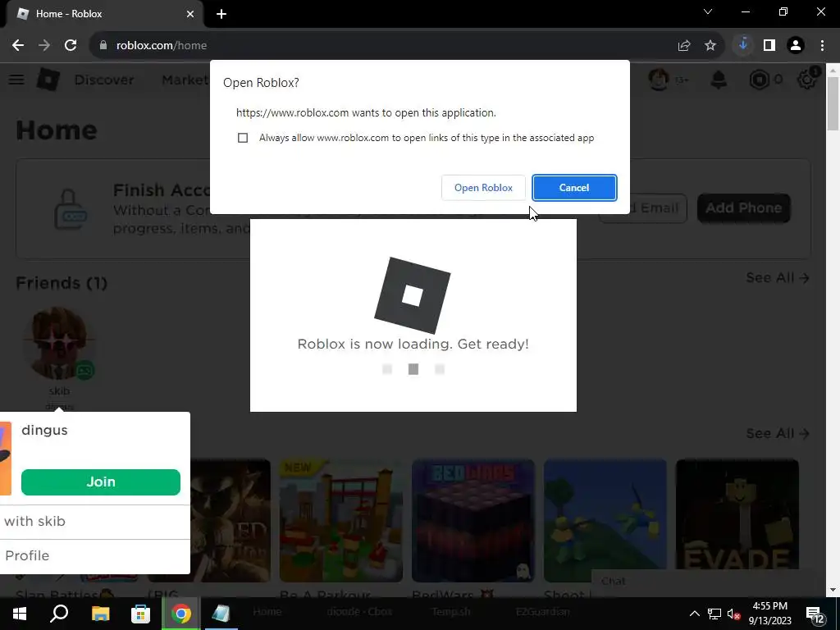This screenshot has height=630, width=840.
Task: Click See All next to Friends
Action: click(x=778, y=277)
